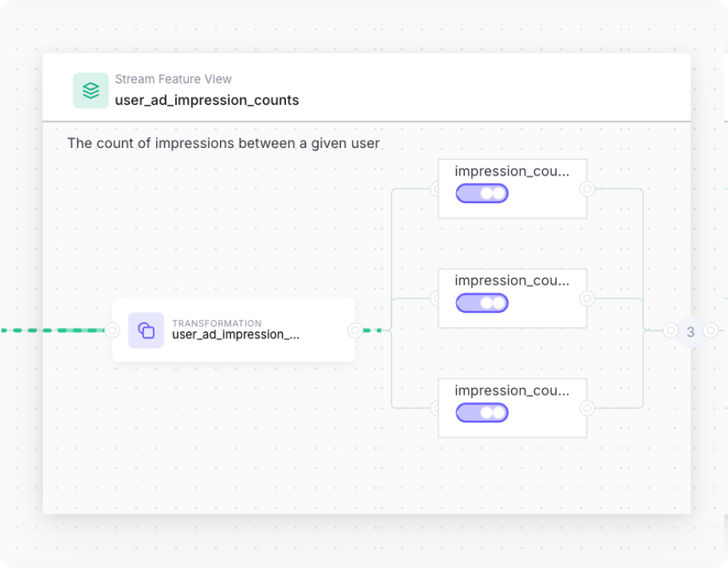Click the purple transformation copy icon
This screenshot has width=728, height=568.
[x=146, y=331]
